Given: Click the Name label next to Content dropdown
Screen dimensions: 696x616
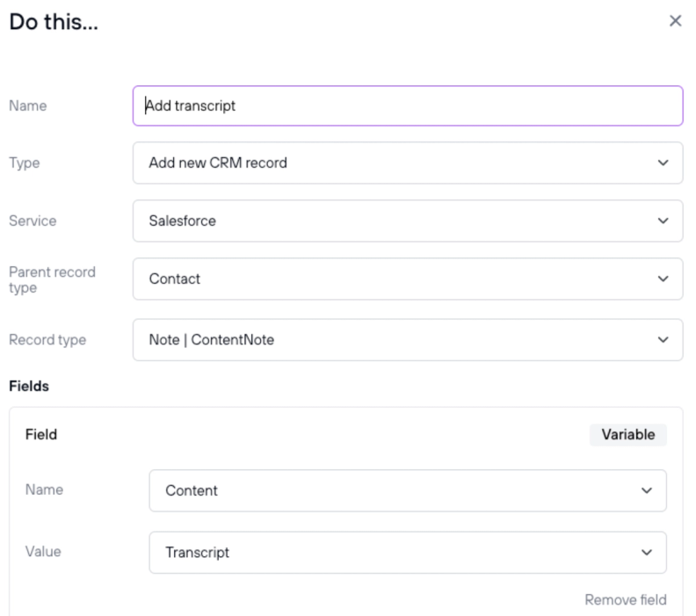Looking at the screenshot, I should point(44,490).
